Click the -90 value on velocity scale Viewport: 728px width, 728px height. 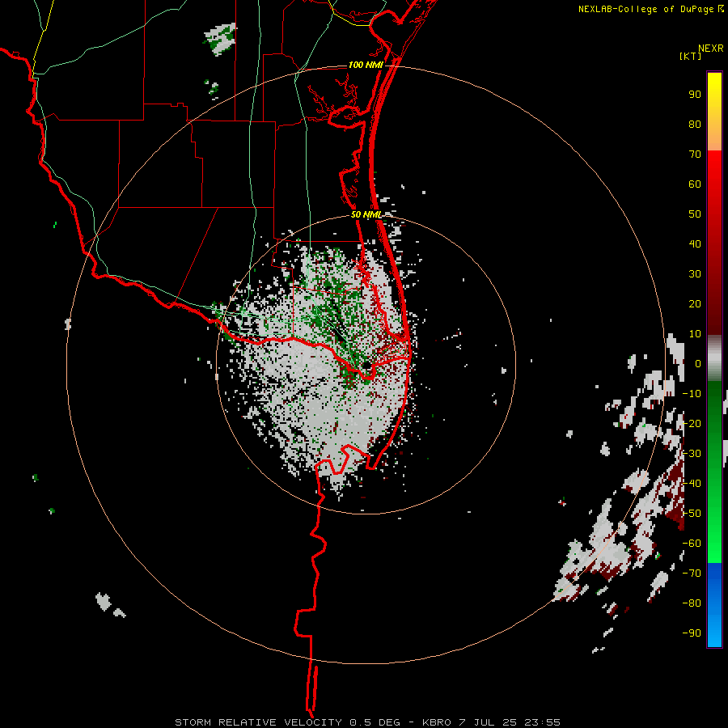692,633
